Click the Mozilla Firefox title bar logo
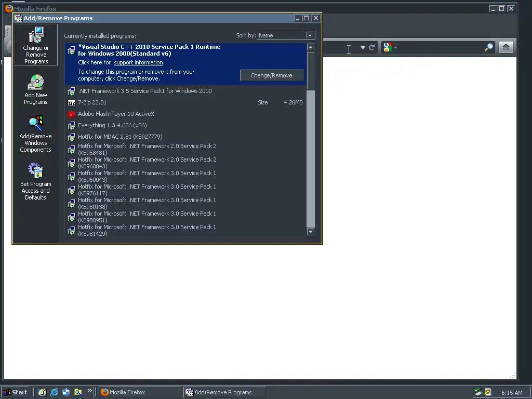This screenshot has height=399, width=532. [x=9, y=8]
